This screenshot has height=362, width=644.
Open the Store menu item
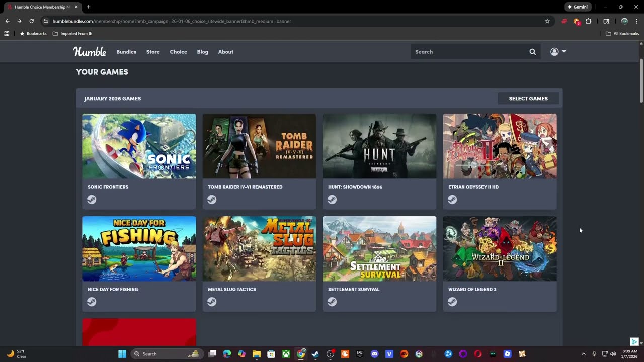(153, 52)
